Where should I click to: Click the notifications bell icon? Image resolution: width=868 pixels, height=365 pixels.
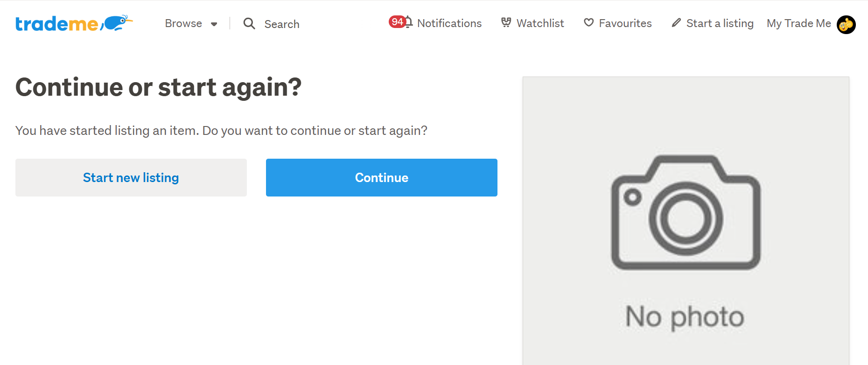point(409,22)
